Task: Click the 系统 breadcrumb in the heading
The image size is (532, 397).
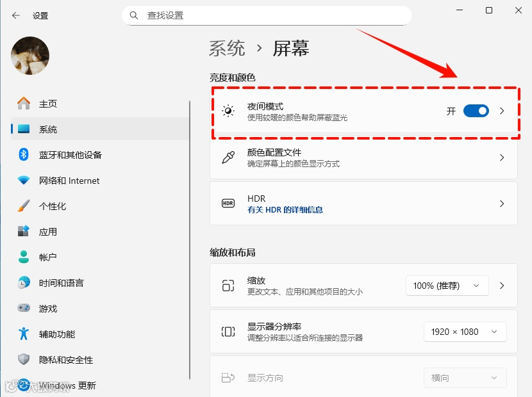Action: click(227, 48)
